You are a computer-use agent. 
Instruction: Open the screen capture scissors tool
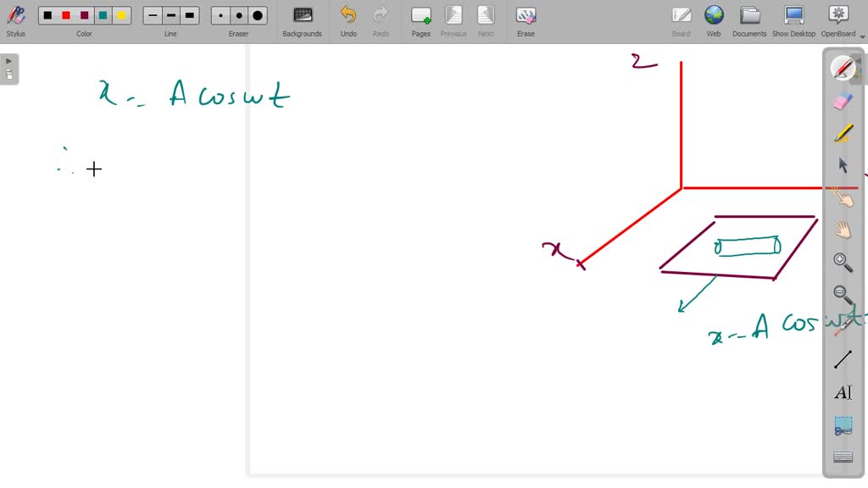843,425
